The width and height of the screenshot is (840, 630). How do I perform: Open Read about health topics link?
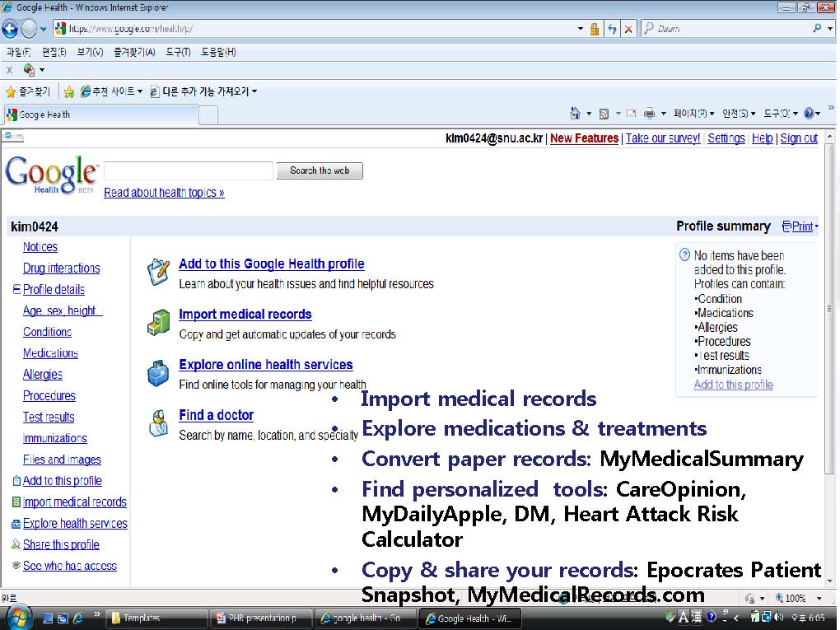point(164,193)
